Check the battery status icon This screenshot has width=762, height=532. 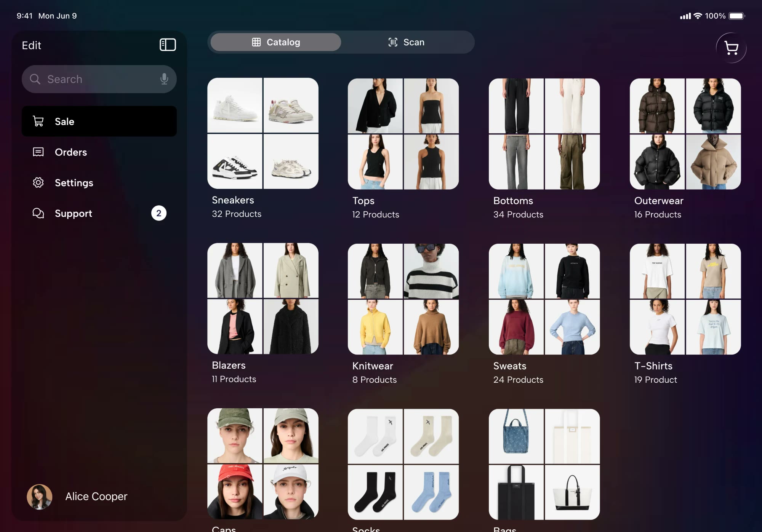[x=737, y=16]
